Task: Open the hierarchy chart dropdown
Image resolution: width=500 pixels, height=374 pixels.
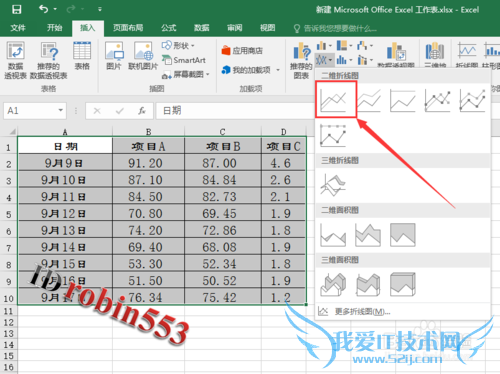Action: pos(344,45)
